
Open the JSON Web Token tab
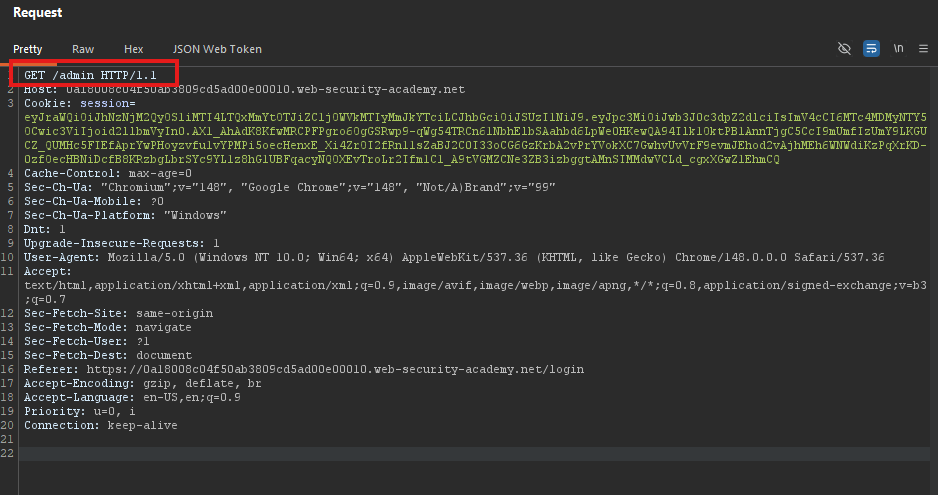point(217,49)
